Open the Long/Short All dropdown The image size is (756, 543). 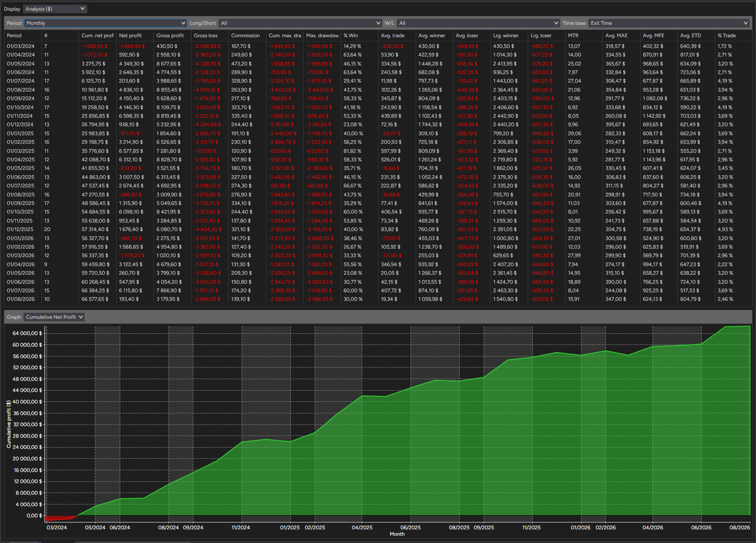[x=300, y=23]
